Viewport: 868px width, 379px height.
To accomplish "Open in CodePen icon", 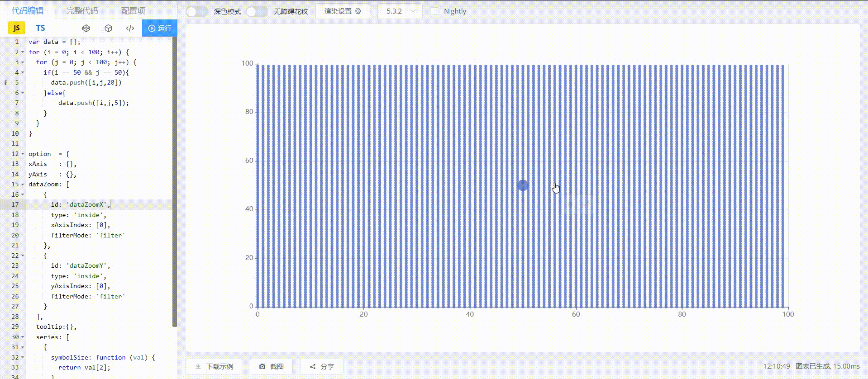I will (x=86, y=28).
